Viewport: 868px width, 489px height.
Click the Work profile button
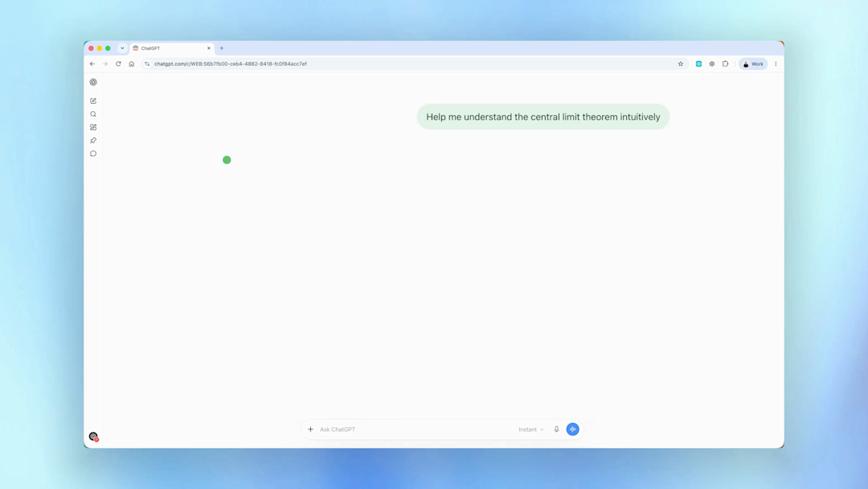[753, 64]
